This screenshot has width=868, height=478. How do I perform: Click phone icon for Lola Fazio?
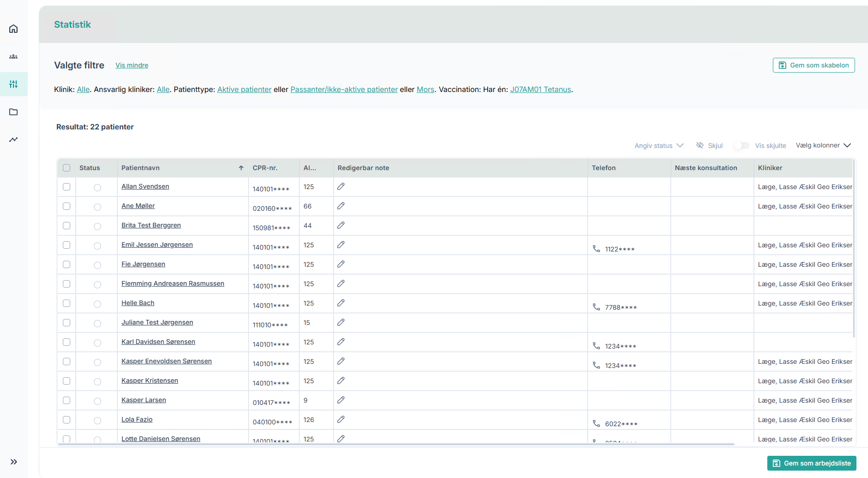coord(596,423)
